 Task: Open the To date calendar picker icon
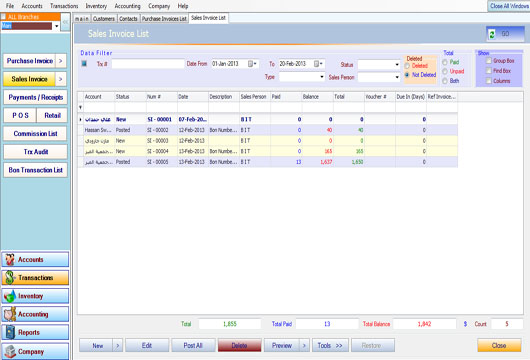point(318,64)
